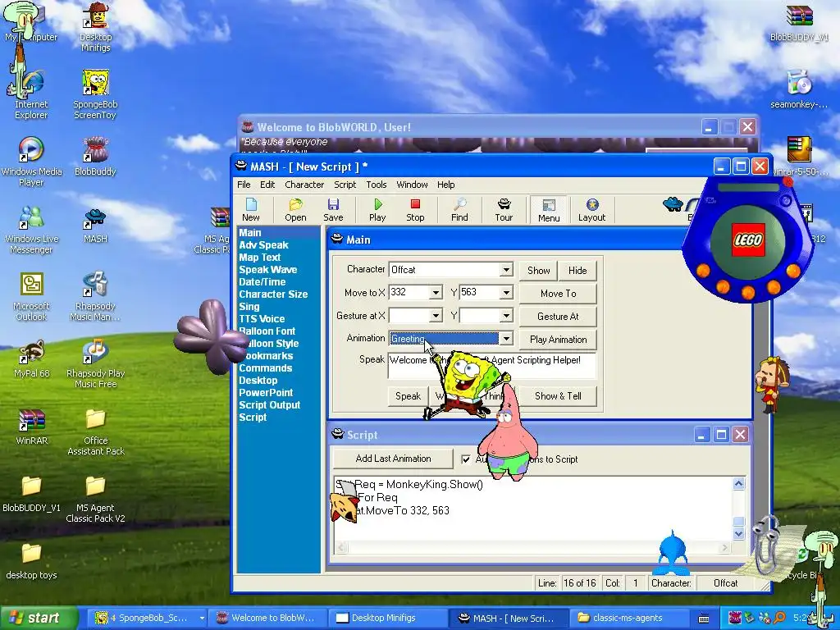Open the Gesture at Y dropdown arrow
This screenshot has width=840, height=630.
click(506, 316)
